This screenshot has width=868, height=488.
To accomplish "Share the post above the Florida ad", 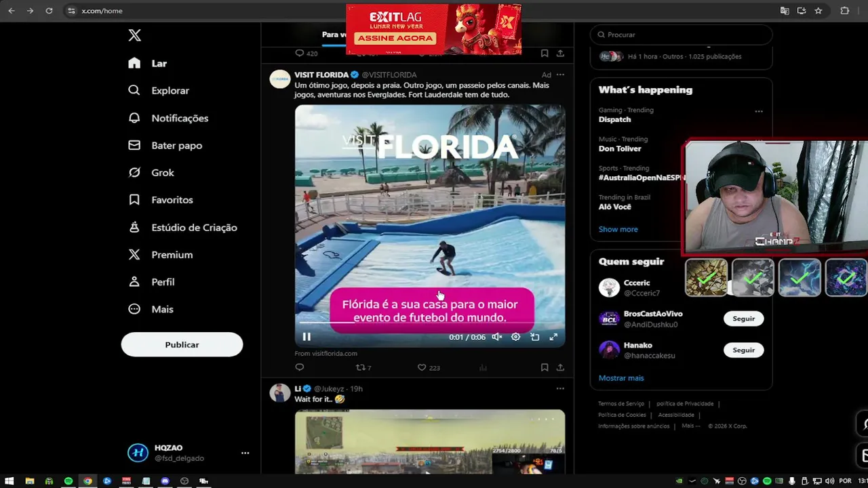I will click(560, 53).
